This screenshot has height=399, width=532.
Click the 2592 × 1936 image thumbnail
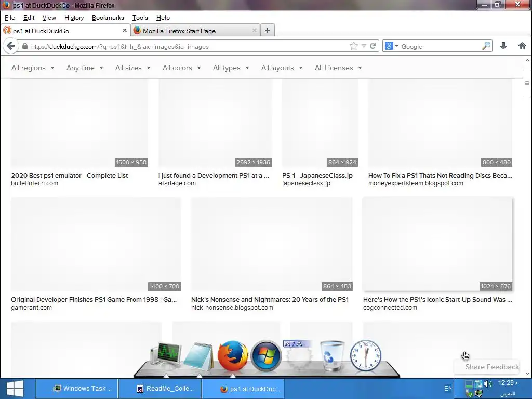(x=215, y=124)
